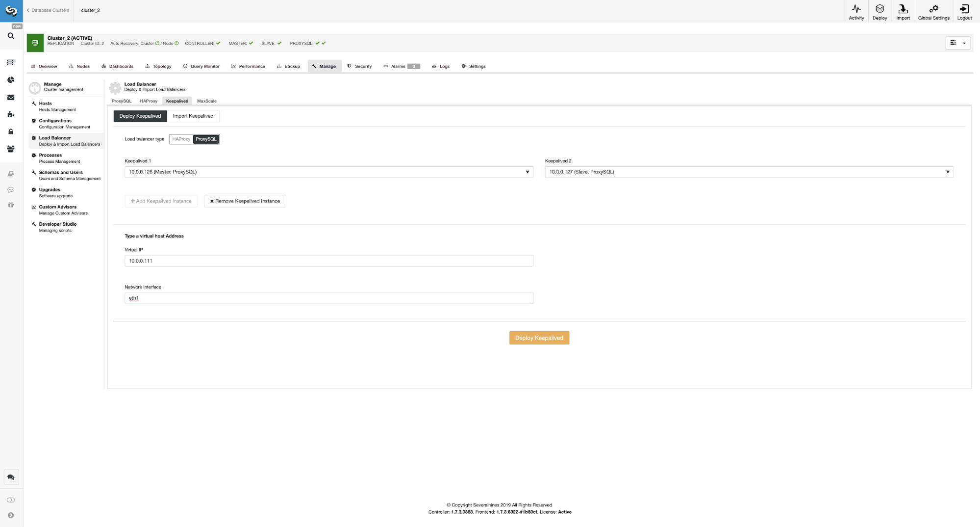
Task: Click the Deploy Keepalived tab button
Action: (140, 116)
